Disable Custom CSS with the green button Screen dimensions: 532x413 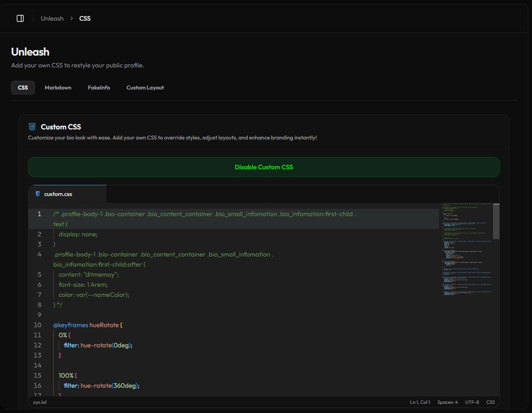[x=263, y=167]
